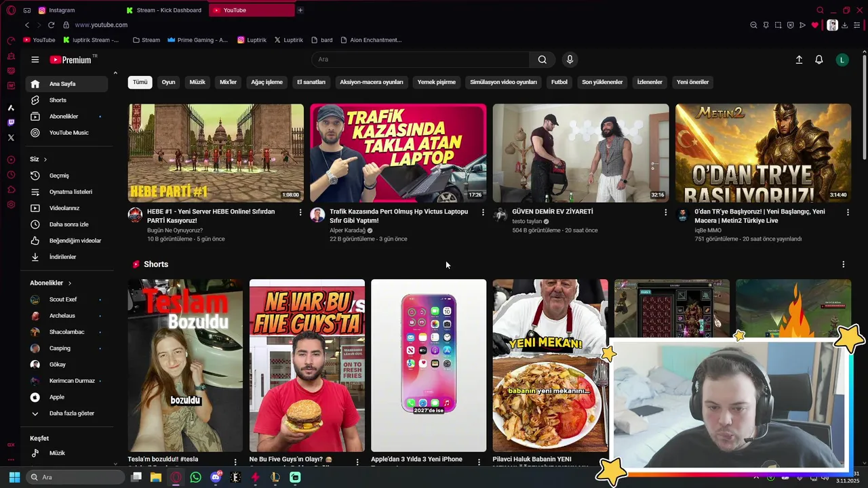Image resolution: width=868 pixels, height=488 pixels.
Task: Open Daha sonra izle in the sidebar
Action: pyautogui.click(x=66, y=224)
